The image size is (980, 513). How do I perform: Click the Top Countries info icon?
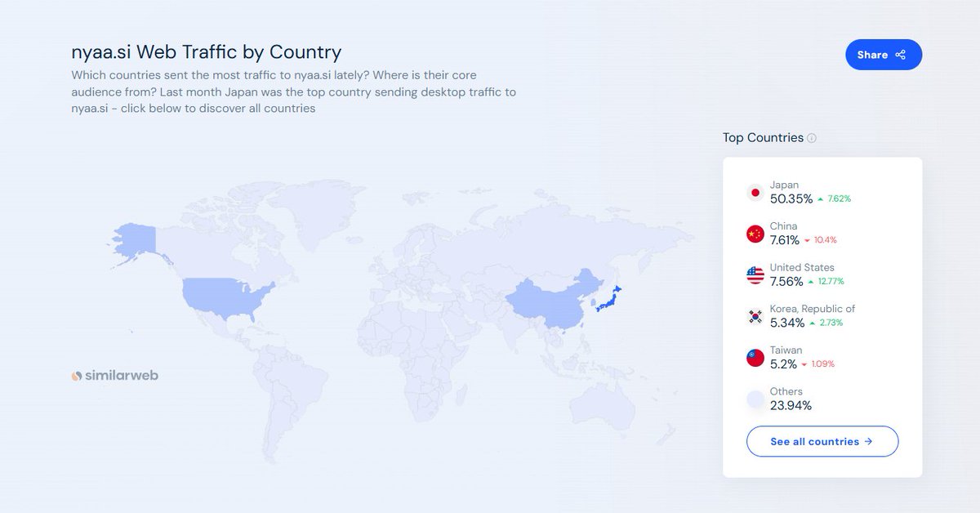[x=812, y=138]
